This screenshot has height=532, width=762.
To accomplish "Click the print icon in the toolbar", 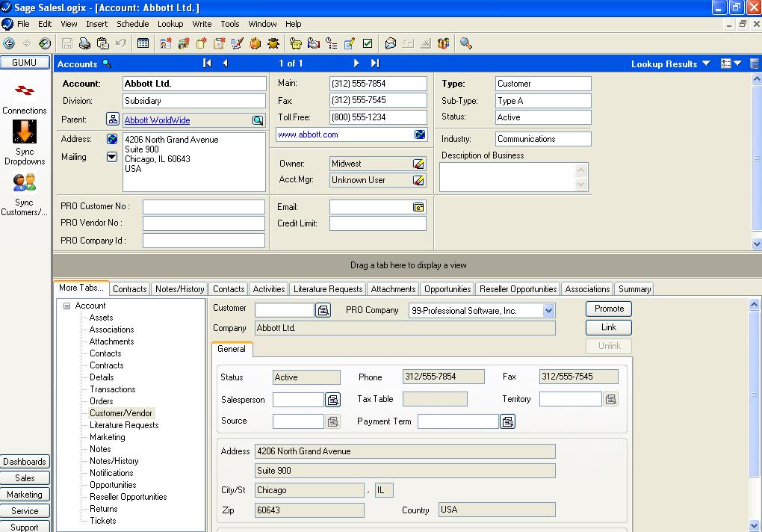I will [x=85, y=44].
